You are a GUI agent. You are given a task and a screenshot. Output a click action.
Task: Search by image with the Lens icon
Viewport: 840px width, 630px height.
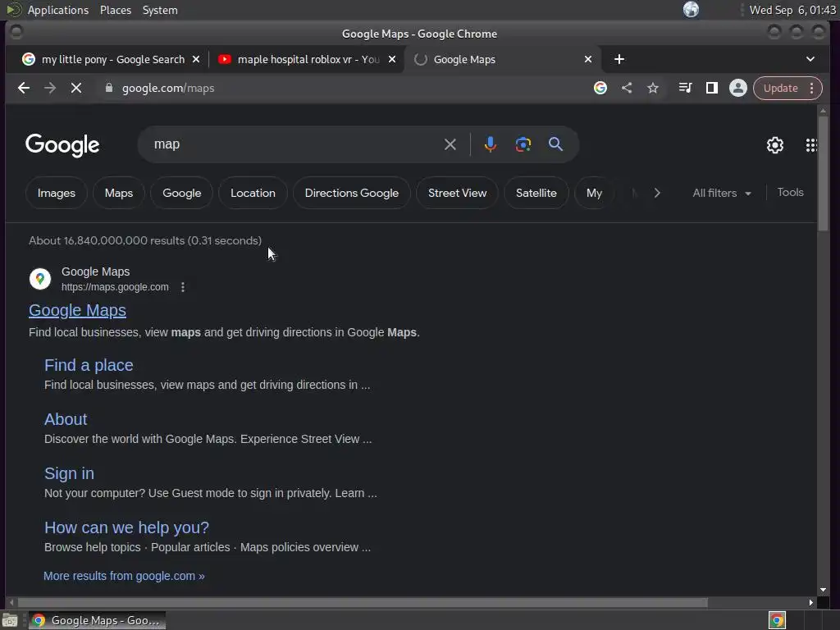point(523,144)
